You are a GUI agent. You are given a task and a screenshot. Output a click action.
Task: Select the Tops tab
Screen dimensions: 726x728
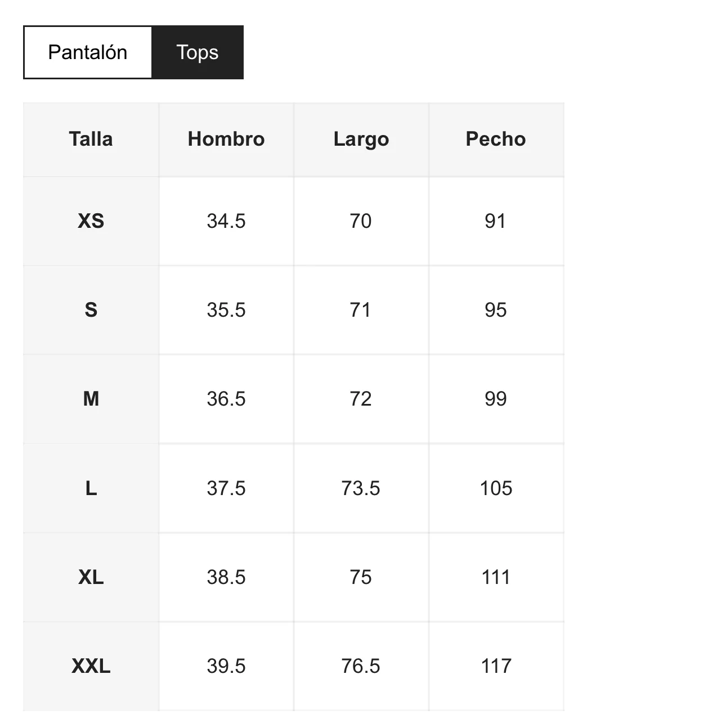coord(197,52)
